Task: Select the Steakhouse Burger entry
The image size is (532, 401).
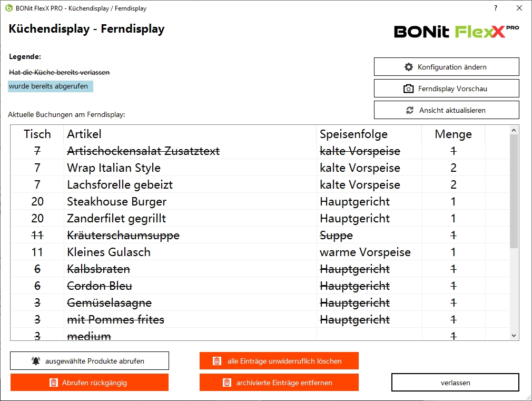Action: pyautogui.click(x=116, y=202)
